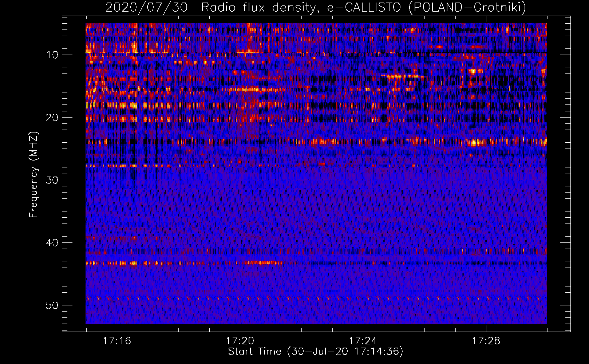589x364 pixels.
Task: Click the plot title mentioning e-CALLISTO POLAND-Grotniki
Action: 316,7
